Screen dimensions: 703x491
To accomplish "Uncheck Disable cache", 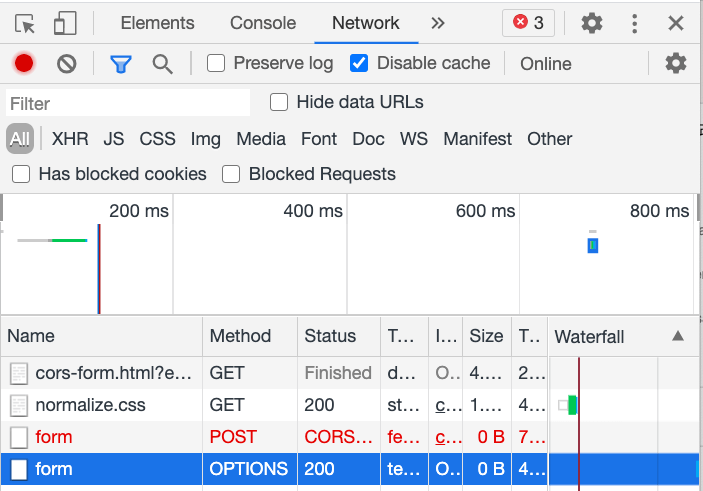I will tap(359, 64).
